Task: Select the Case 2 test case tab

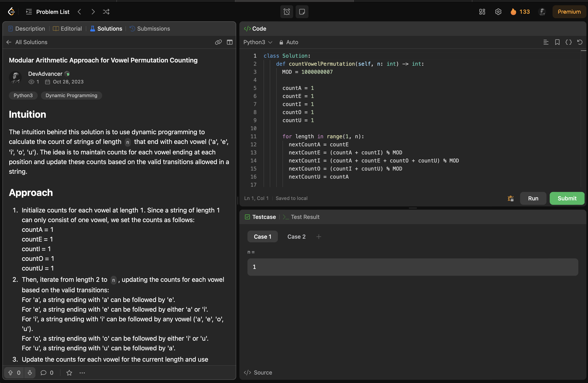Action: (x=296, y=236)
